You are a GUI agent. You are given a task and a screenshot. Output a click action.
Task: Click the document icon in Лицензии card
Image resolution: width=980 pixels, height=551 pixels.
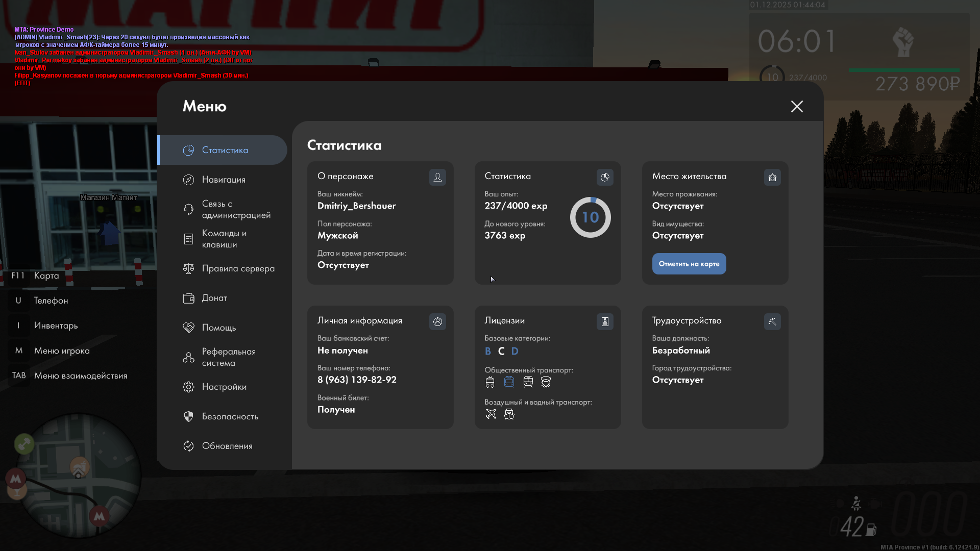click(x=605, y=321)
